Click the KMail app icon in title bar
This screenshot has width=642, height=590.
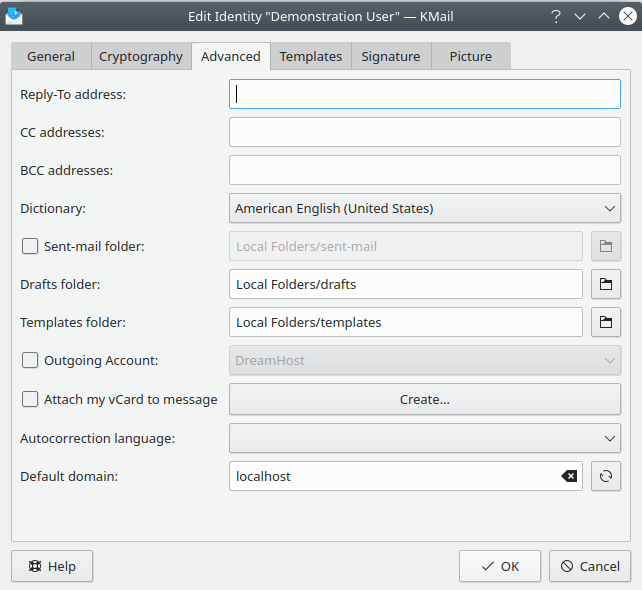[14, 16]
